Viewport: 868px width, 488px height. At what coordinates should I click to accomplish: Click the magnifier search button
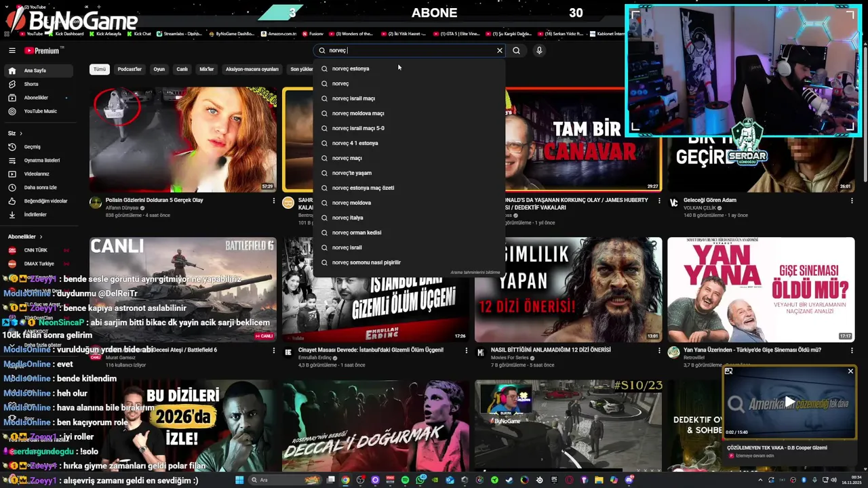pyautogui.click(x=516, y=50)
